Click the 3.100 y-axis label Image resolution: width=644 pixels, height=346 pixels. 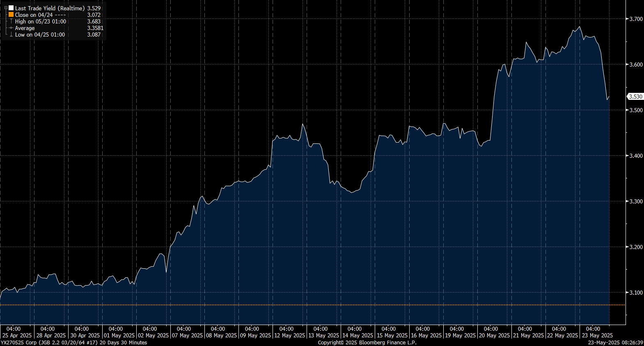point(636,293)
